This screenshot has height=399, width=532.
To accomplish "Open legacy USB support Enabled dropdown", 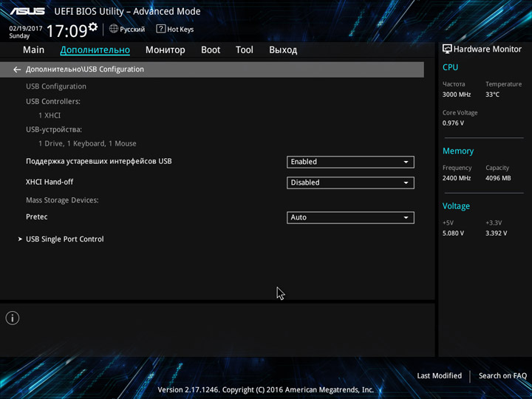I will [x=350, y=162].
